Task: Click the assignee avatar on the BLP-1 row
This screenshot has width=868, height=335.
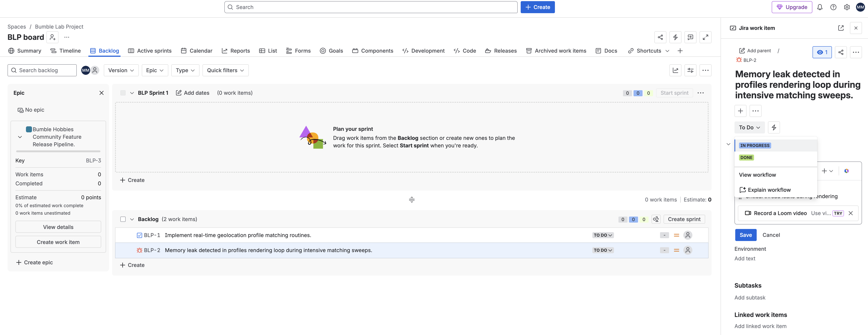Action: 688,235
